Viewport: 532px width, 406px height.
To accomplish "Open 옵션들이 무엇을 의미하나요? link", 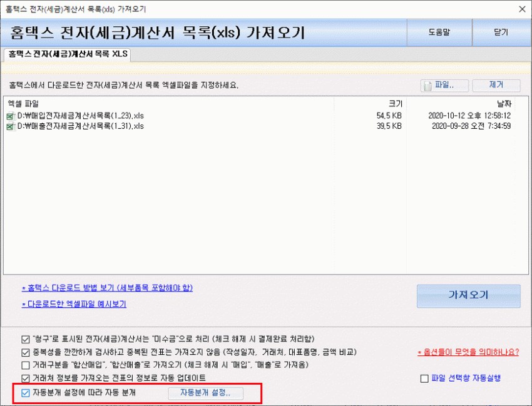I will (468, 352).
